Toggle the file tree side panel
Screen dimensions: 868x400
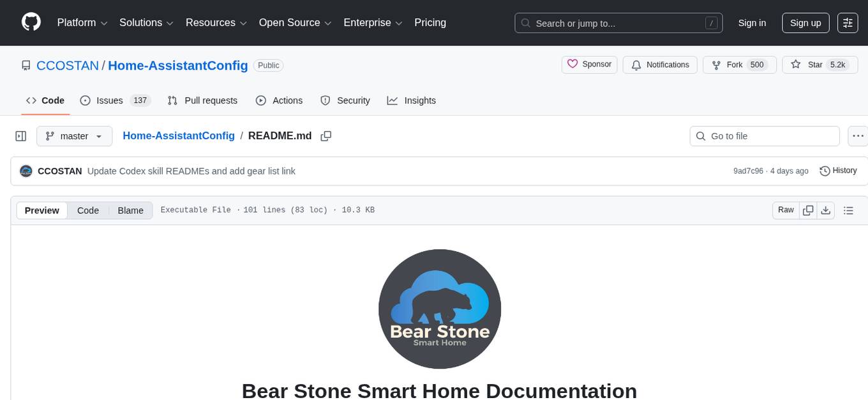20,135
